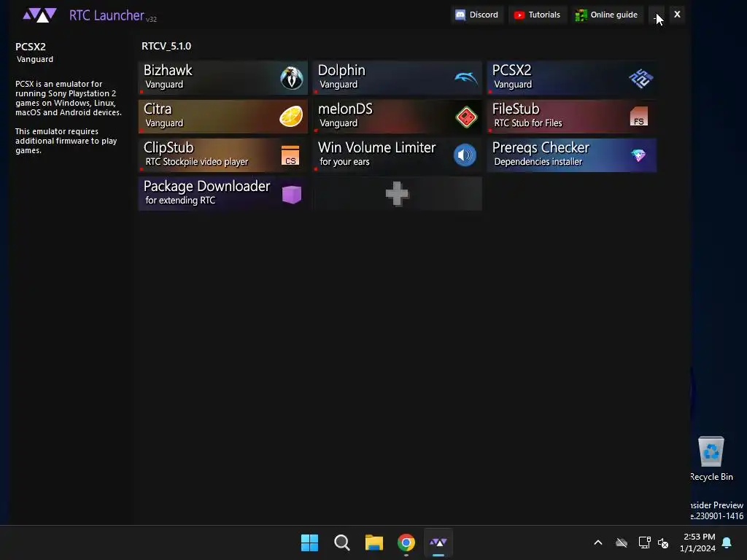Launch Dolphin Vanguard tile

398,77
